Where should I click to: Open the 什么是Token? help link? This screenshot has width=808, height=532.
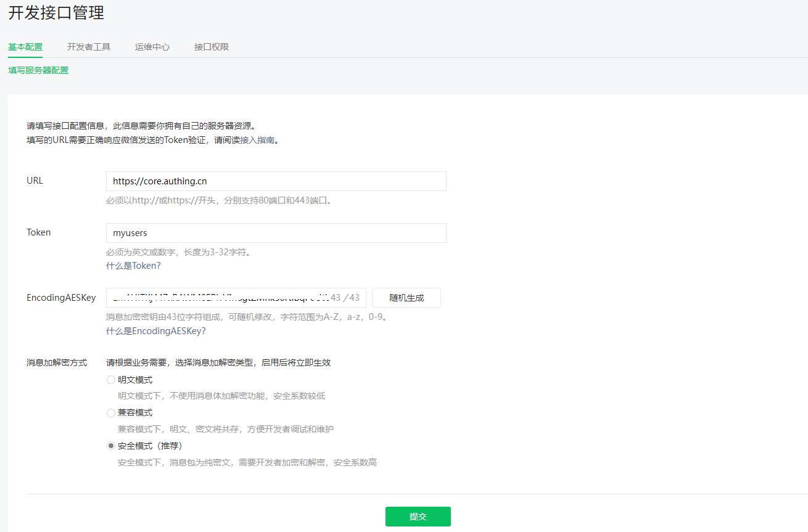click(x=133, y=266)
